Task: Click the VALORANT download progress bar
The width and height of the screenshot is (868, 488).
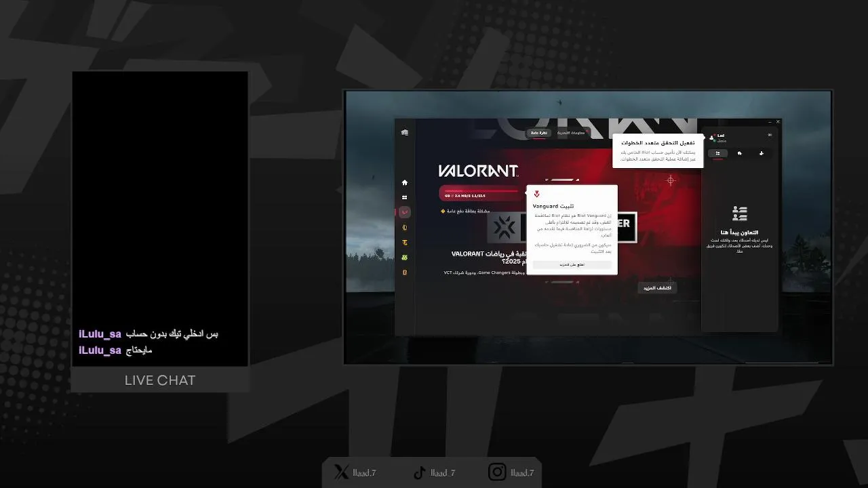Action: (x=481, y=193)
